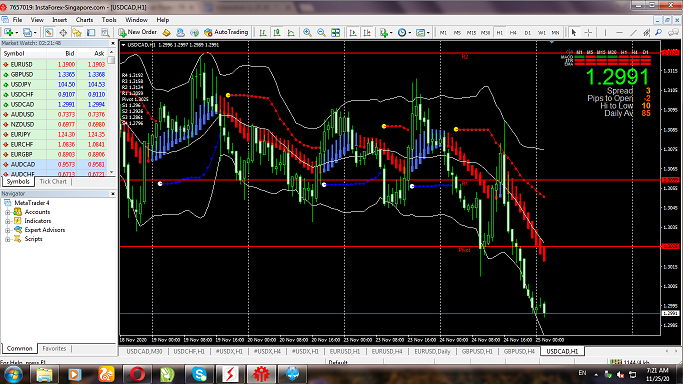Toggle chart shift
The width and height of the screenshot is (683, 384).
tap(367, 32)
